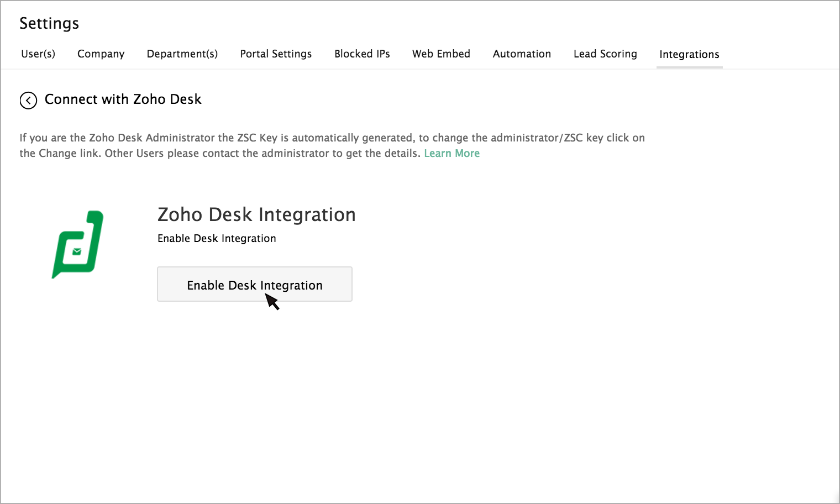Screen dimensions: 840x504
Task: Click the Connect with Zoho Desk heading
Action: pyautogui.click(x=123, y=99)
